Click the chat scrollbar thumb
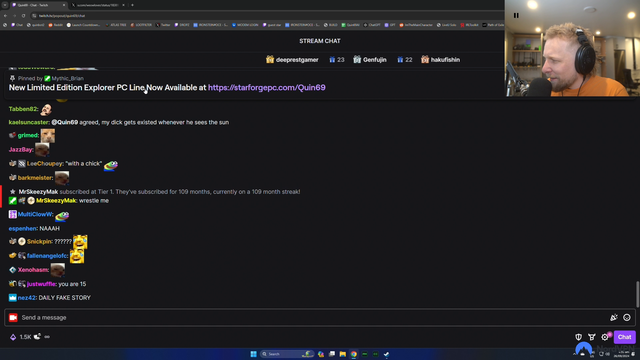The image size is (640, 360). (x=637, y=294)
